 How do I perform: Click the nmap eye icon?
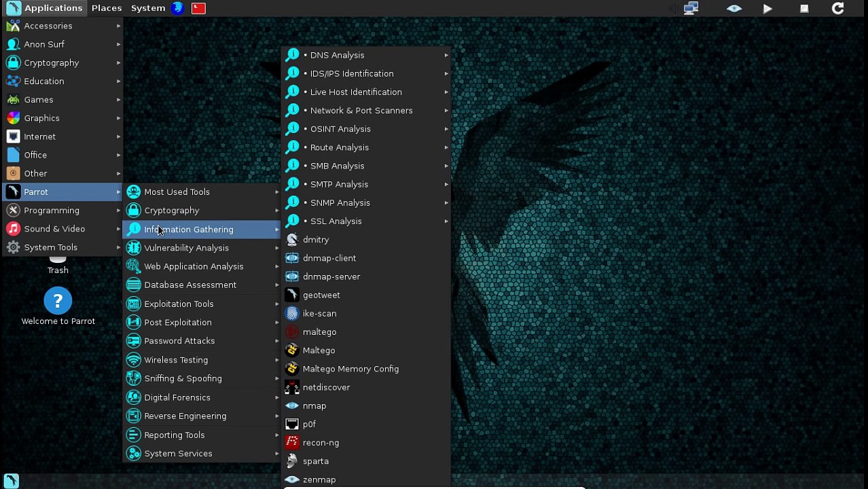point(292,405)
